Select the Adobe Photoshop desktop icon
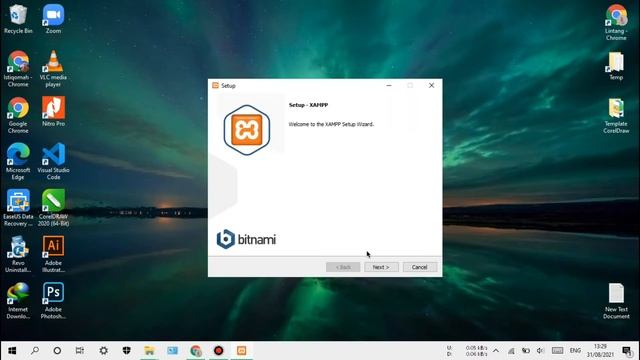The height and width of the screenshot is (360, 640). click(53, 300)
